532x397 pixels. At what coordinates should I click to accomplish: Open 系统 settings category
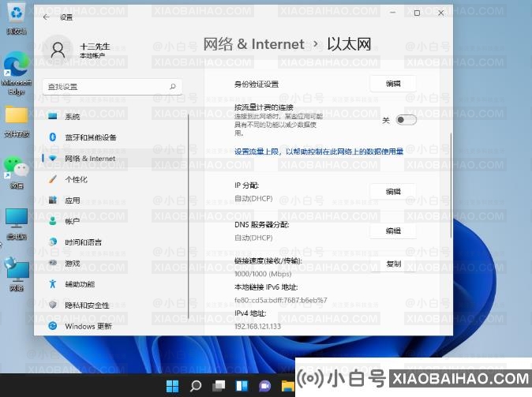pyautogui.click(x=114, y=116)
